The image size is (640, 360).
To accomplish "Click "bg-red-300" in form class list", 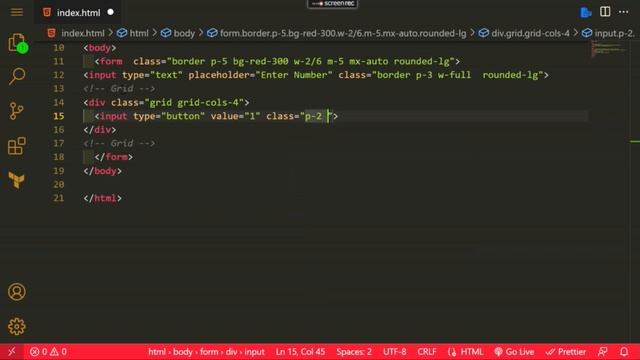I will [260, 62].
